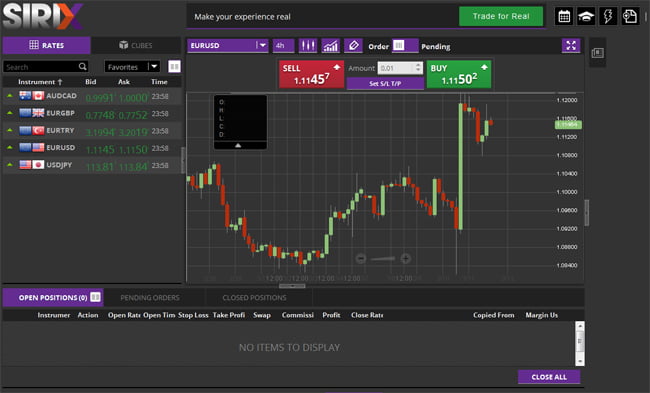Open the economic calendar icon
This screenshot has width=650, height=393.
(564, 17)
